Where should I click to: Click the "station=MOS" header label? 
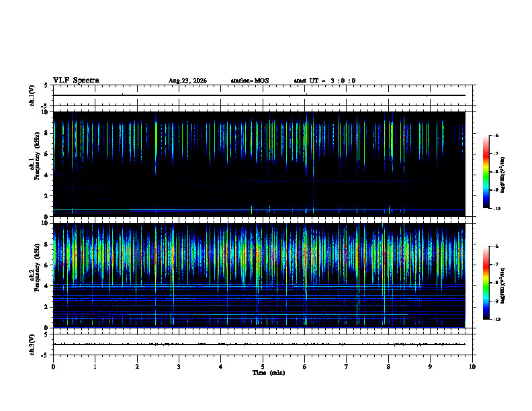[x=250, y=81]
